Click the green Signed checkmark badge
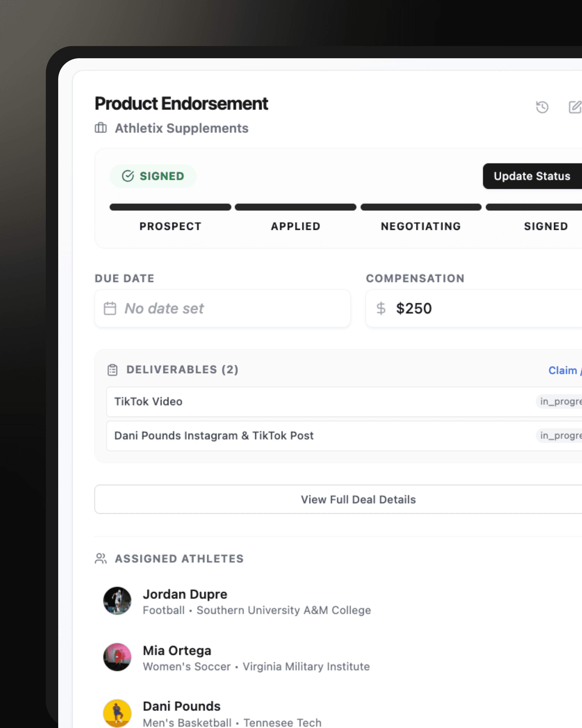 (x=153, y=176)
